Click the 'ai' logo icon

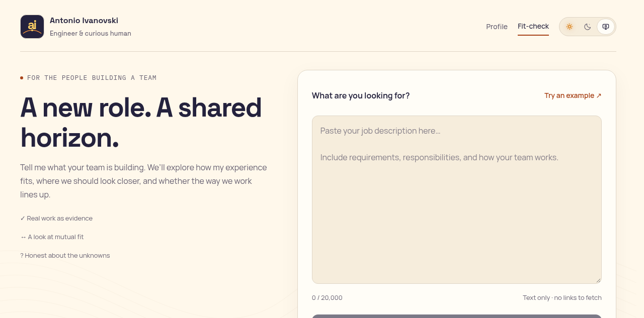tap(32, 27)
